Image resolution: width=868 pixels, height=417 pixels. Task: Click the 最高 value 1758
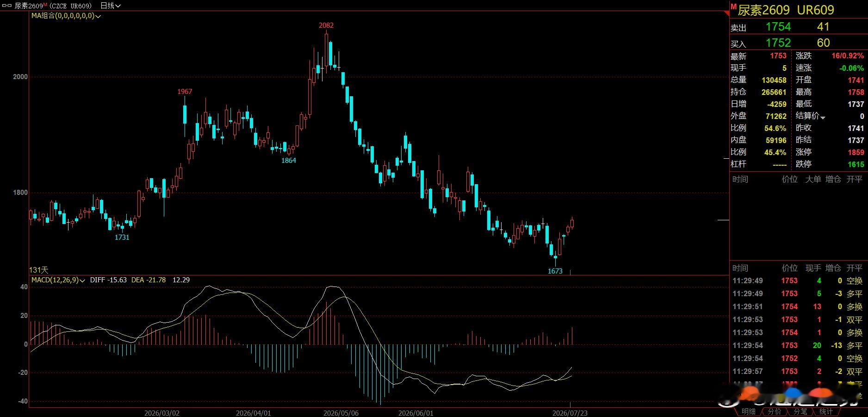click(x=856, y=92)
